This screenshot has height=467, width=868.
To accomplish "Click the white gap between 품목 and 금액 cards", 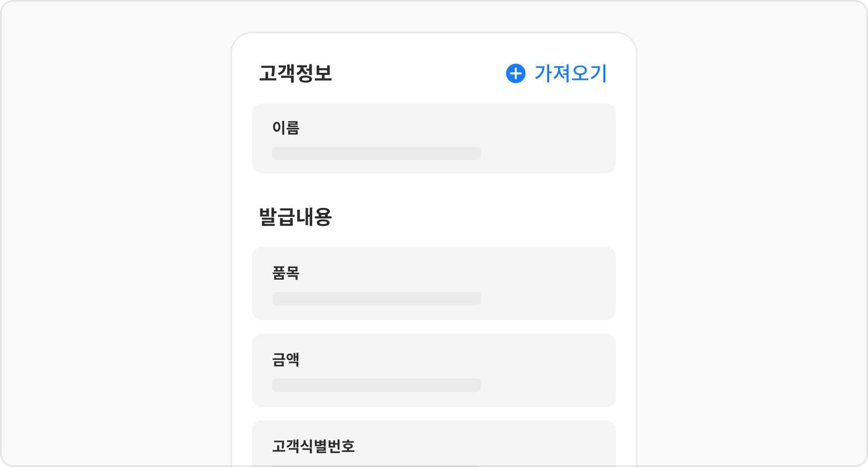I will click(x=434, y=327).
